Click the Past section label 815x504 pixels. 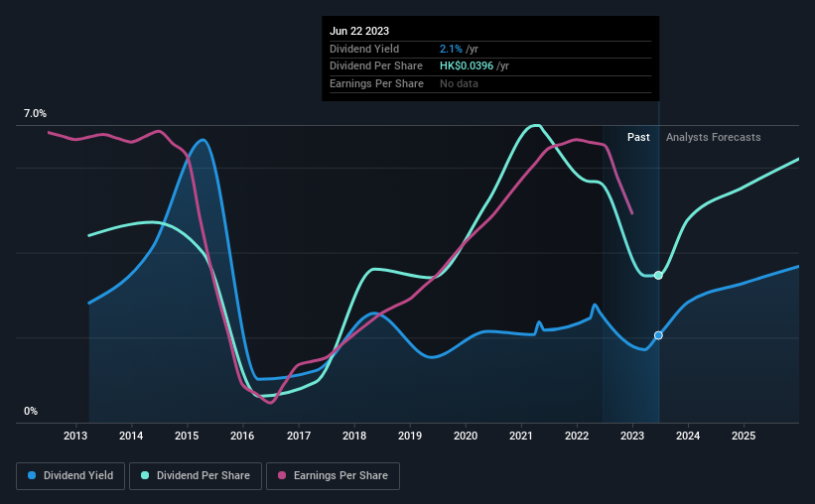click(x=638, y=137)
